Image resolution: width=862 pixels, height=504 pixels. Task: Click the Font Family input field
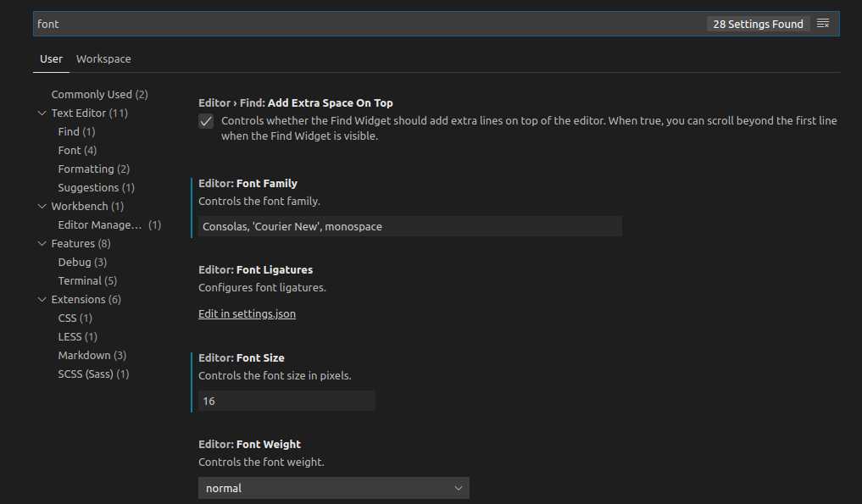click(409, 226)
